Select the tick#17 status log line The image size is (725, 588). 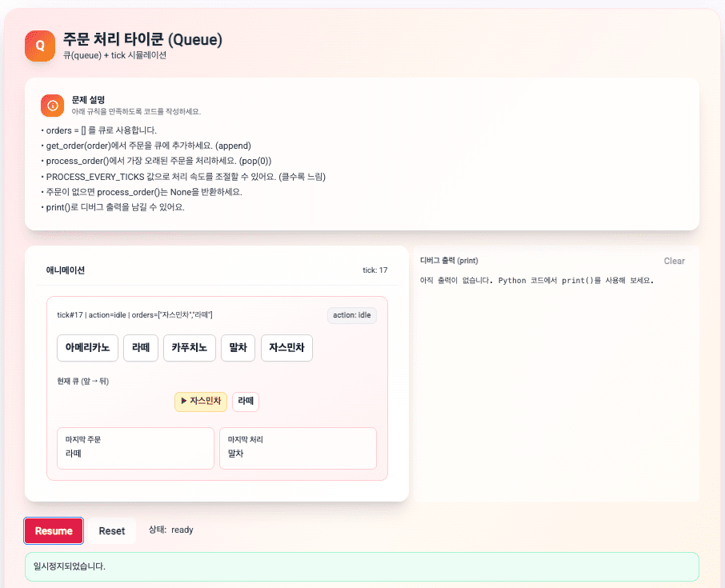134,315
